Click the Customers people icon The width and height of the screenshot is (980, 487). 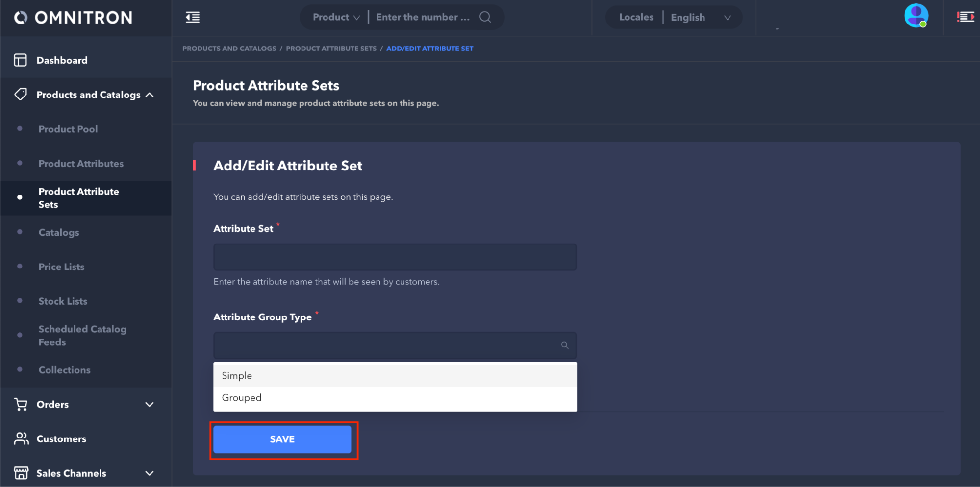coord(21,438)
